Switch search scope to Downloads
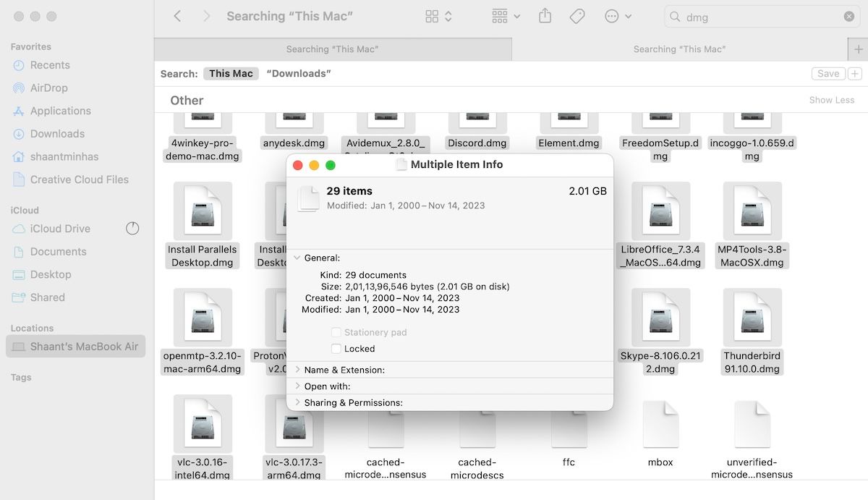This screenshot has width=868, height=500. click(x=298, y=73)
